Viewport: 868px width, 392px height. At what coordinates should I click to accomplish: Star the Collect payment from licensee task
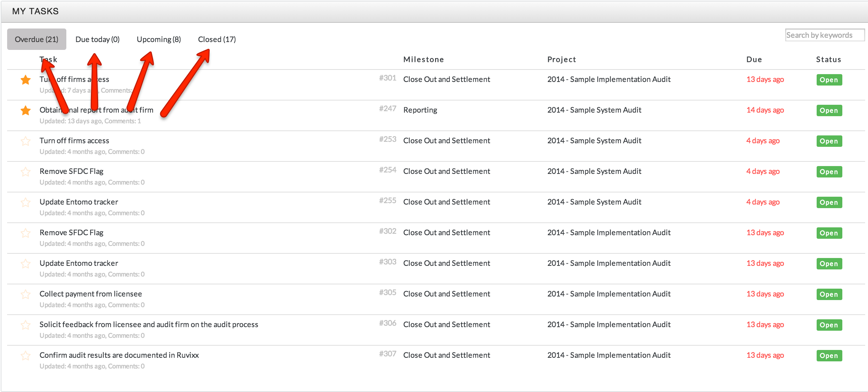tap(25, 295)
